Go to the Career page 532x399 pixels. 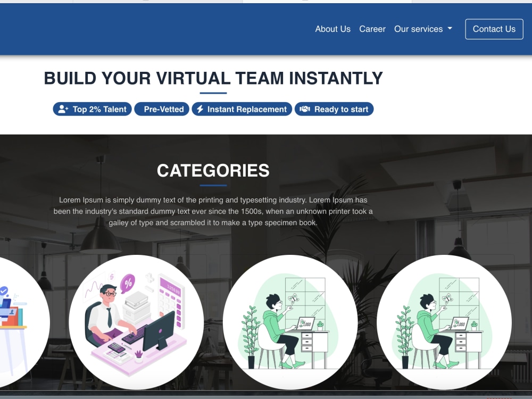click(x=372, y=29)
